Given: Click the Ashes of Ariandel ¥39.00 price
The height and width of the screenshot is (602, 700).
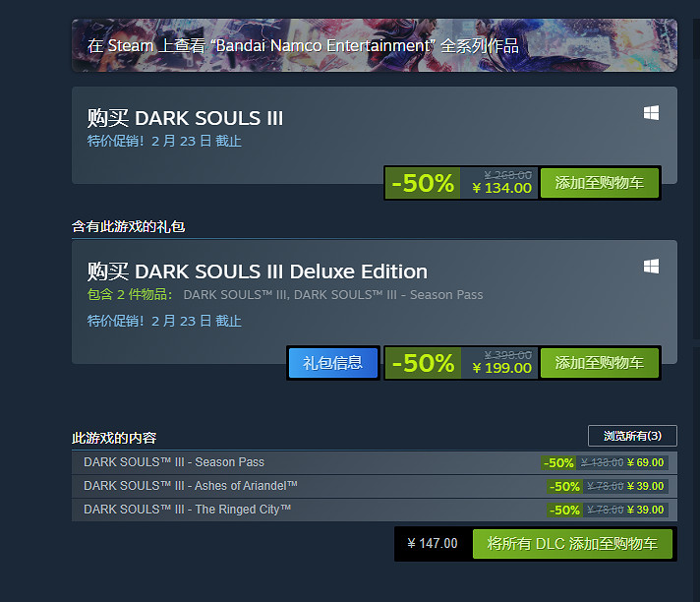Looking at the screenshot, I should [645, 486].
